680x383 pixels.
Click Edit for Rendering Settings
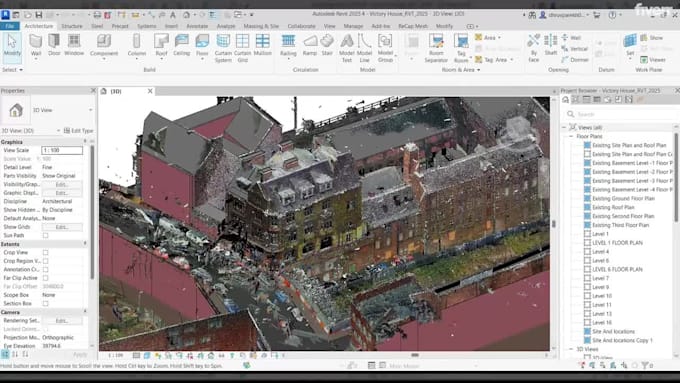[x=62, y=321]
